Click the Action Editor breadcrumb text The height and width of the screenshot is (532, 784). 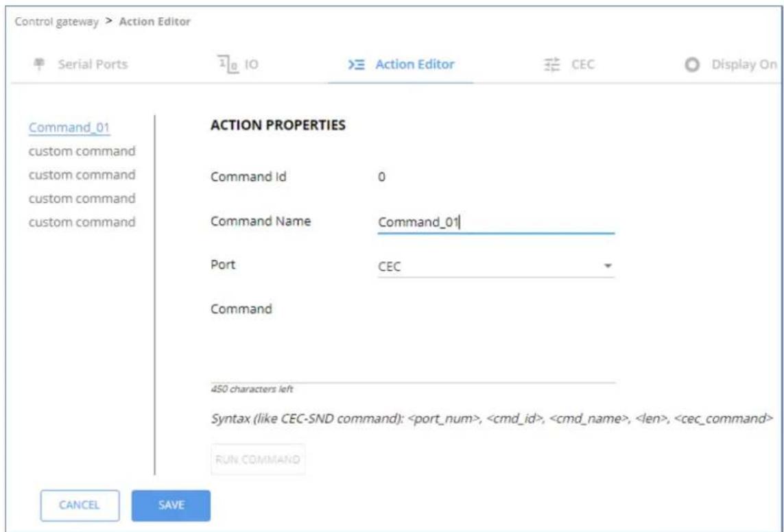[155, 21]
